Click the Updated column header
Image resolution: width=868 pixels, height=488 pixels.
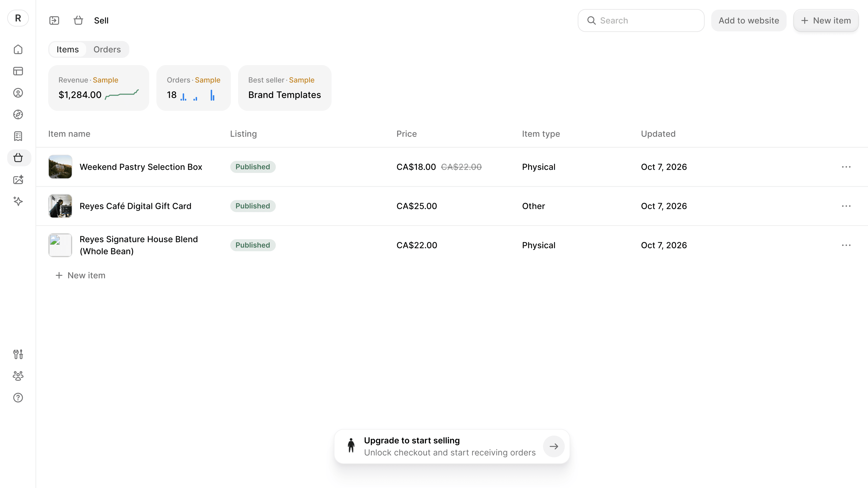(x=658, y=134)
